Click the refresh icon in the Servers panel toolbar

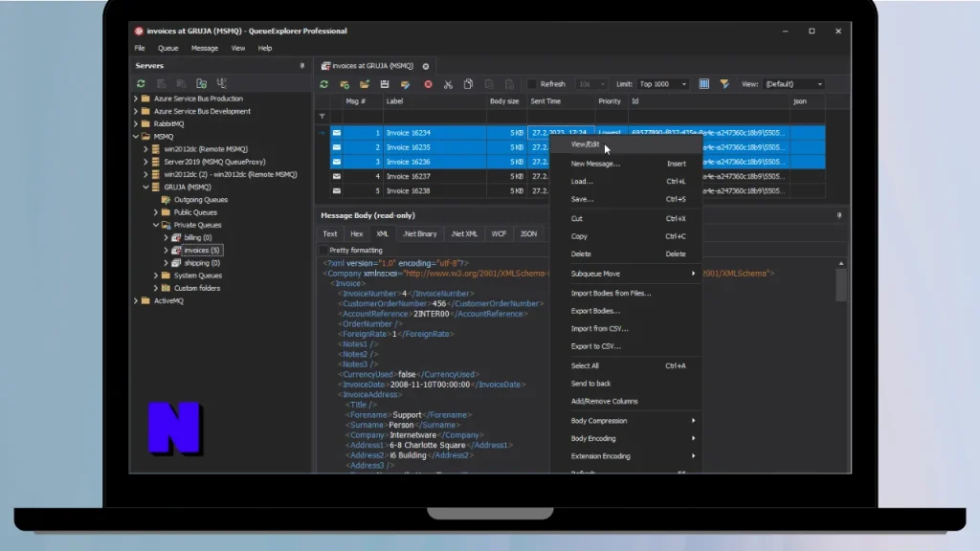click(141, 84)
